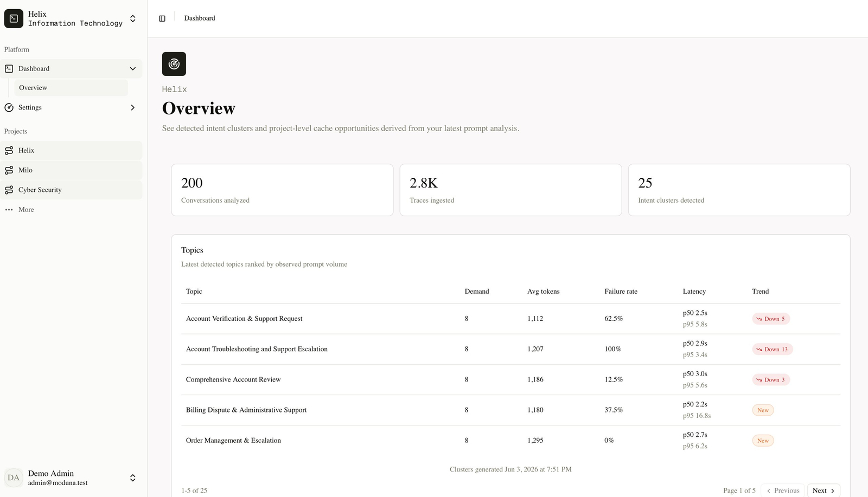
Task: Click the Page 1 of 5 indicator
Action: (739, 490)
